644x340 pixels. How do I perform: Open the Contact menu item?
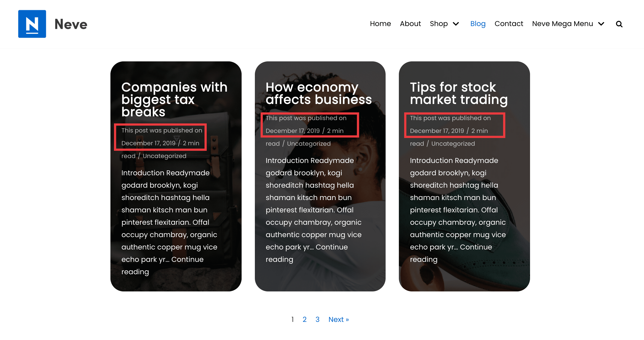coord(509,23)
